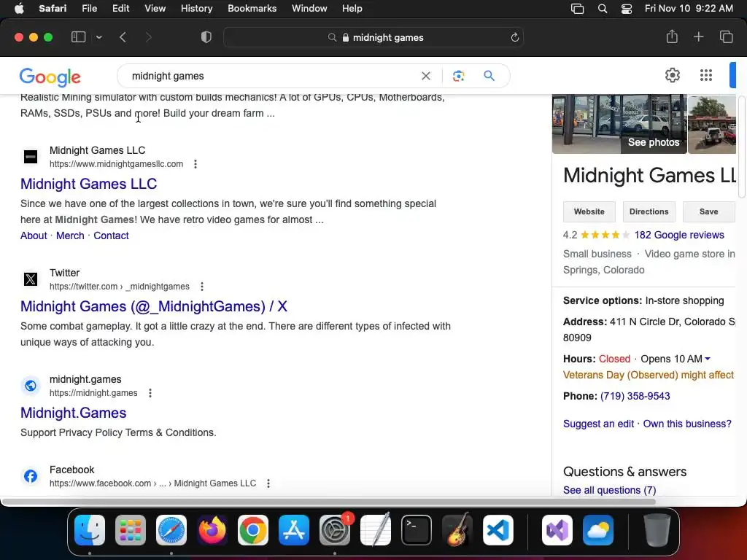The width and height of the screenshot is (747, 560).
Task: Click the See photos thumbnail
Action: pyautogui.click(x=619, y=124)
